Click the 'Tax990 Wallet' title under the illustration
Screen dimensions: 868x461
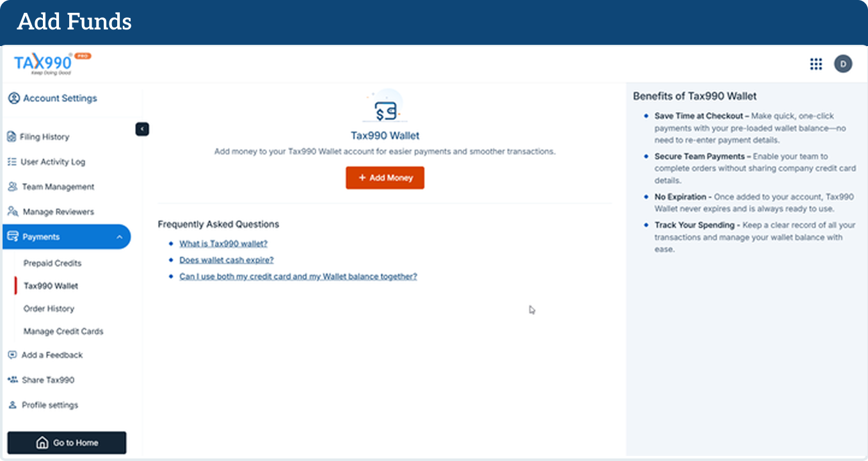385,136
